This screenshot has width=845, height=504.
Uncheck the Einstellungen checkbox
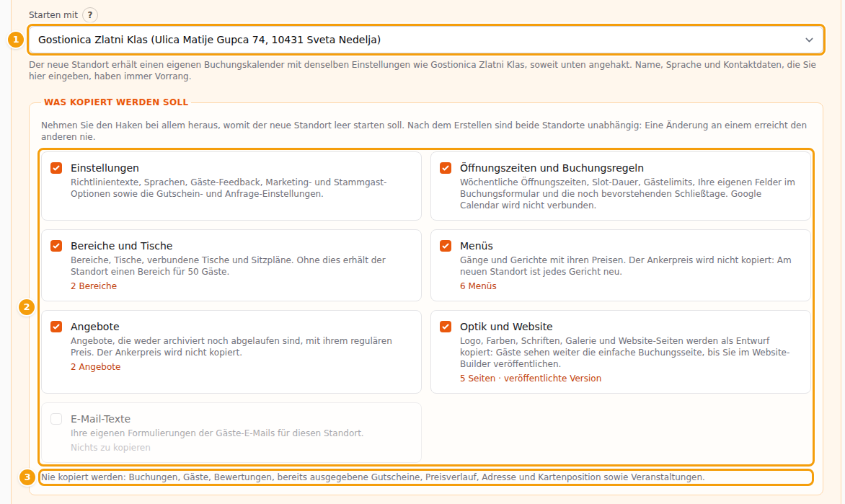[56, 168]
